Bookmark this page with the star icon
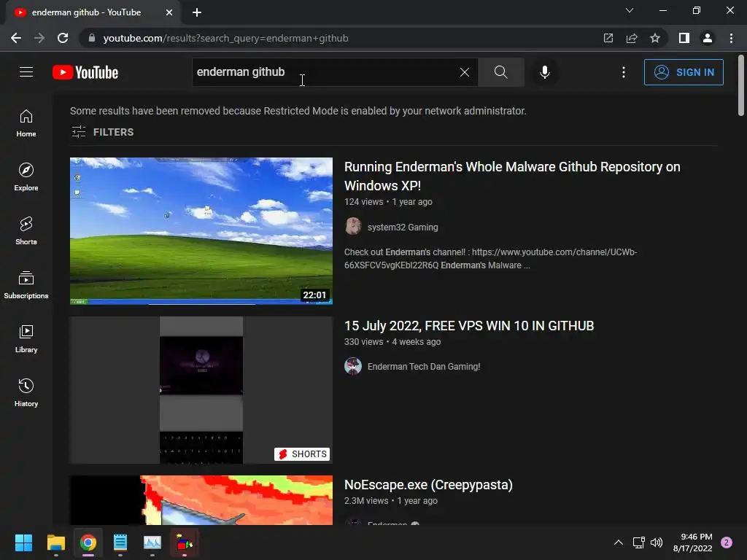This screenshot has width=747, height=560. (655, 38)
